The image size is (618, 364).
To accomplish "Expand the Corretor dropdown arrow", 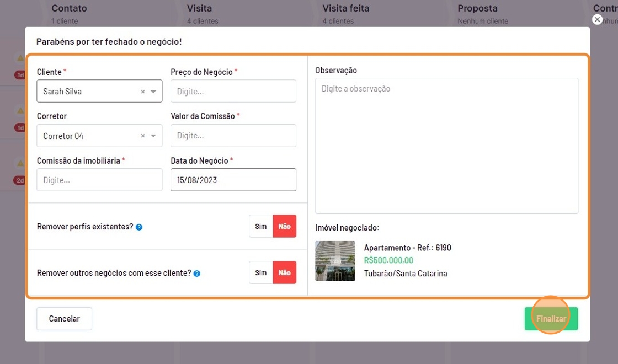I will pos(153,136).
